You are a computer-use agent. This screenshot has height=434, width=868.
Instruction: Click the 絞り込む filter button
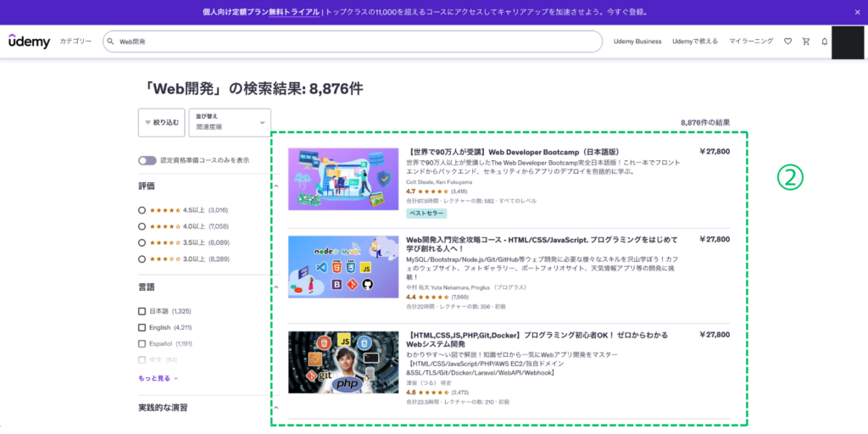(162, 122)
